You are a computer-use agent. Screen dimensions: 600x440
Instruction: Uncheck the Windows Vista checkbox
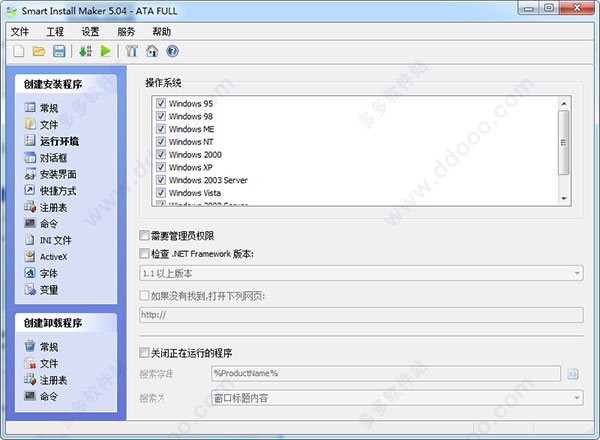point(161,192)
